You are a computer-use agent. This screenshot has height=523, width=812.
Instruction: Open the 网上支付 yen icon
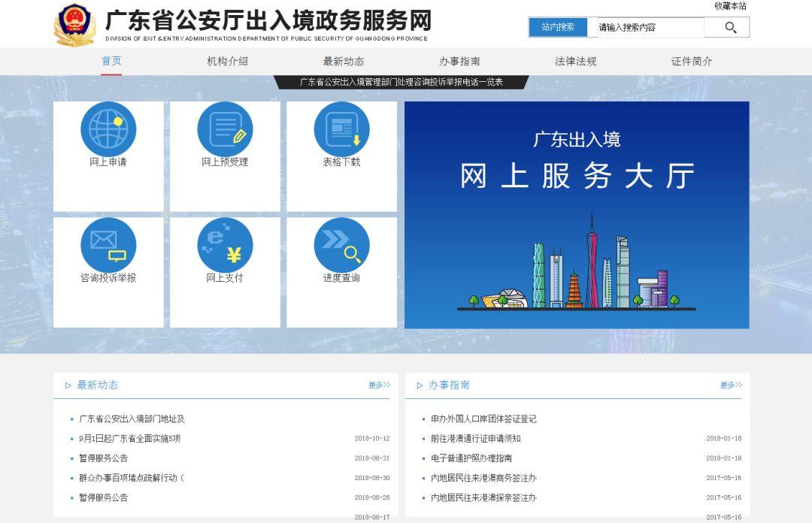click(225, 245)
